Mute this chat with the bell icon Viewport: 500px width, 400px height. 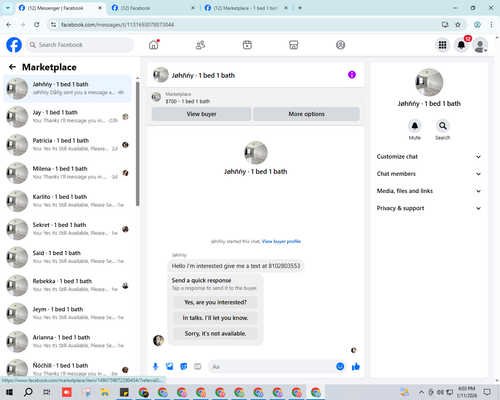[415, 126]
